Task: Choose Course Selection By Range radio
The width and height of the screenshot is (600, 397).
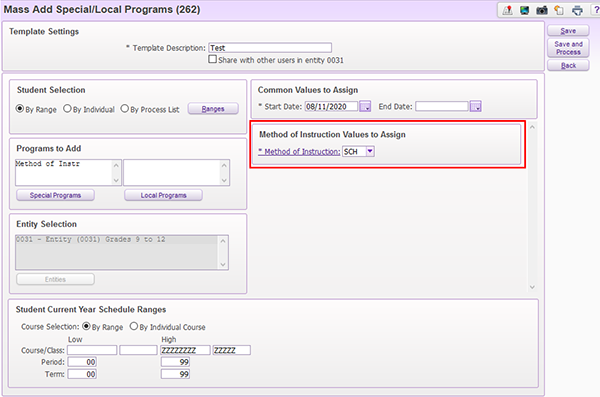Action: pos(86,326)
